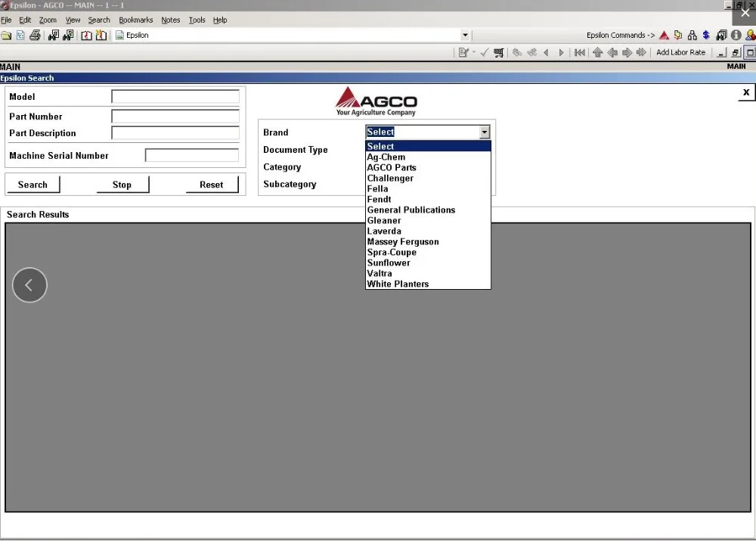
Task: Click the double right arrow icon
Action: (641, 53)
